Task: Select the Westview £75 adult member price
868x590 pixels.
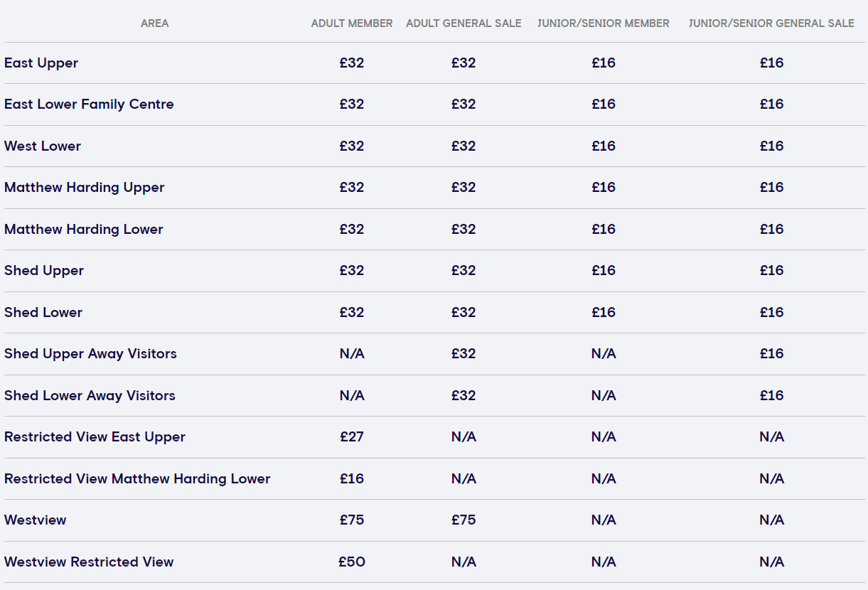Action: 352,520
